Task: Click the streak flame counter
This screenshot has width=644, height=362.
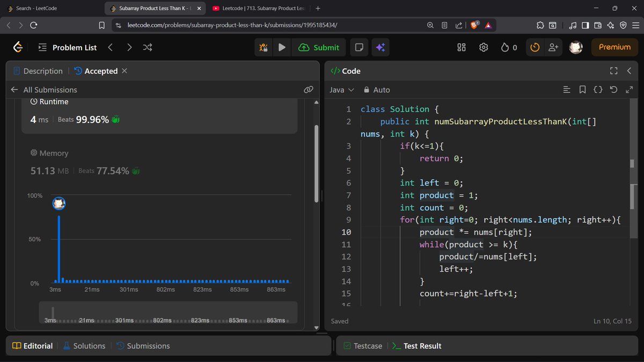Action: [509, 47]
